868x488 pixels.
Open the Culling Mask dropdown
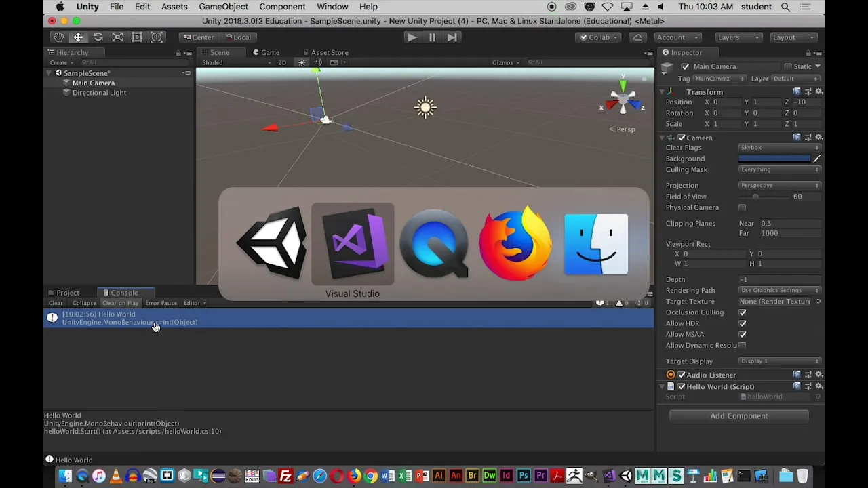[780, 169]
